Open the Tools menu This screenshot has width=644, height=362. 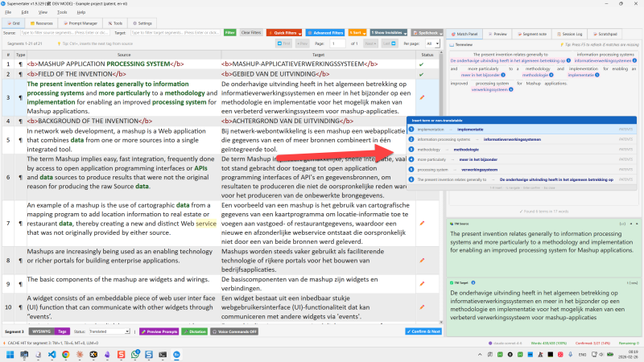pos(62,12)
